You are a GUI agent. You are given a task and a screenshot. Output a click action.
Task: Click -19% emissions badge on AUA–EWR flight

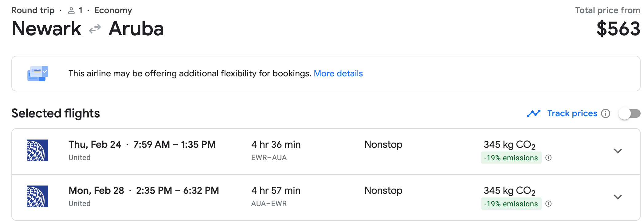(511, 204)
